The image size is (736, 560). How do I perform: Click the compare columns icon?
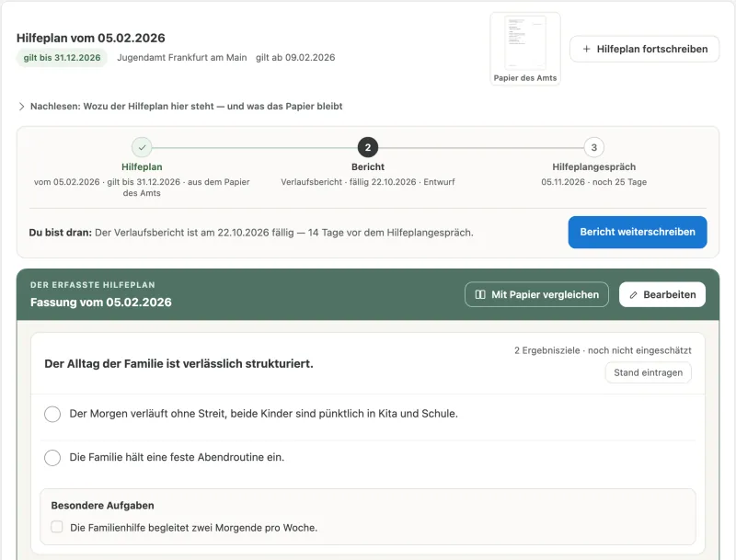pos(480,294)
